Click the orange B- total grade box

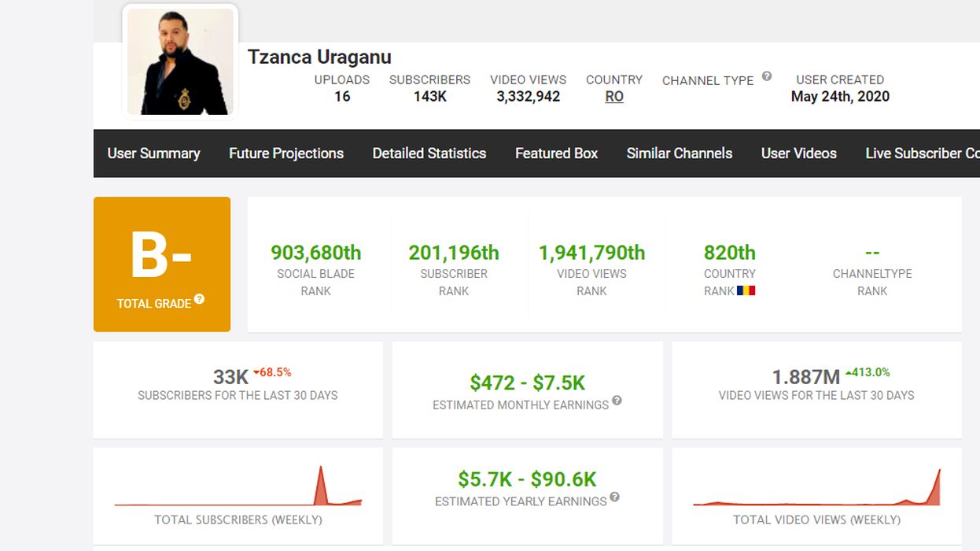point(162,264)
